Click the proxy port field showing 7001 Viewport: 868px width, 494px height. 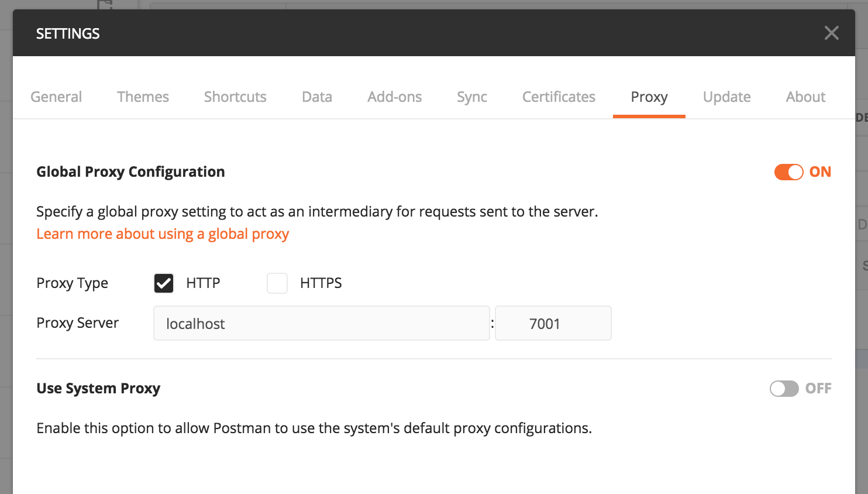(x=553, y=323)
